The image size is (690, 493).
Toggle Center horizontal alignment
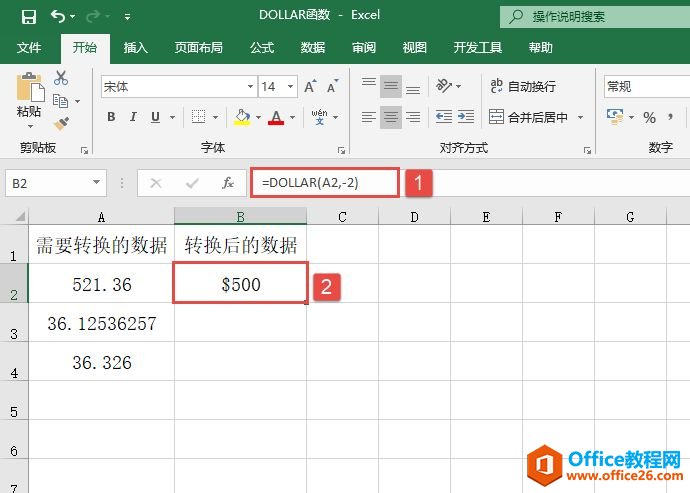click(x=391, y=117)
